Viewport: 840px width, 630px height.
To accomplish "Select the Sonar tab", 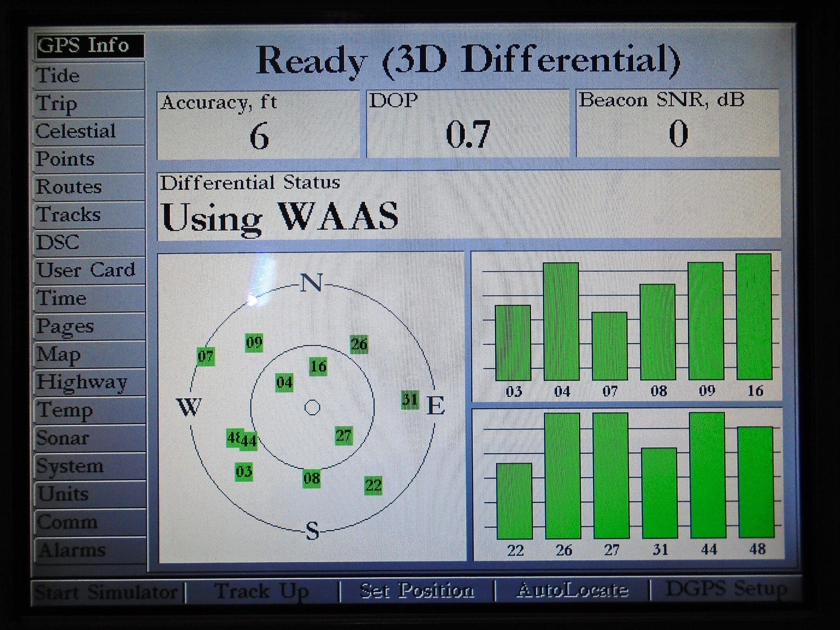I will point(89,438).
